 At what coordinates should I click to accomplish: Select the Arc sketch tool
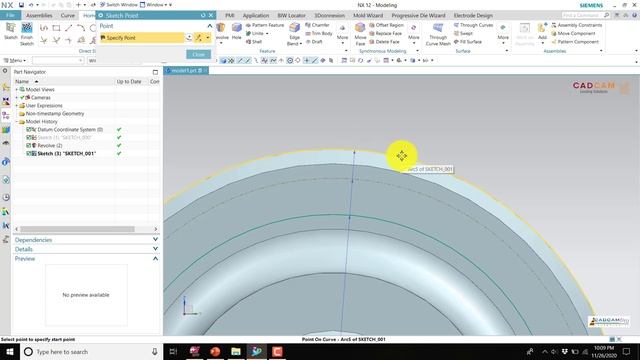coord(81,28)
